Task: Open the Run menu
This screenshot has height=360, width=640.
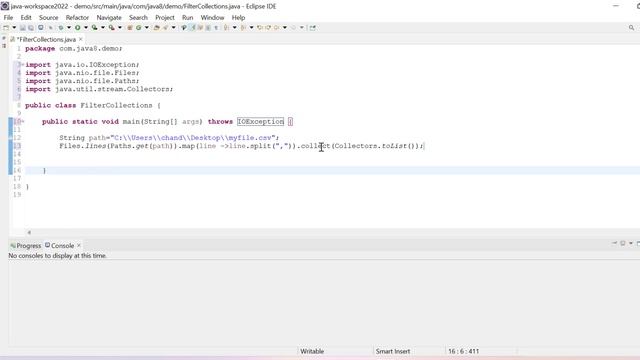Action: (x=187, y=18)
